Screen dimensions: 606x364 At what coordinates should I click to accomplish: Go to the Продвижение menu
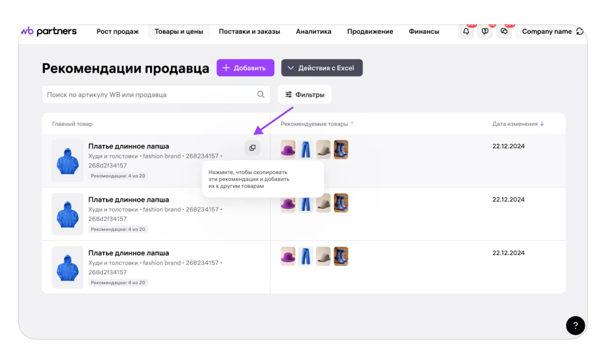pos(370,32)
